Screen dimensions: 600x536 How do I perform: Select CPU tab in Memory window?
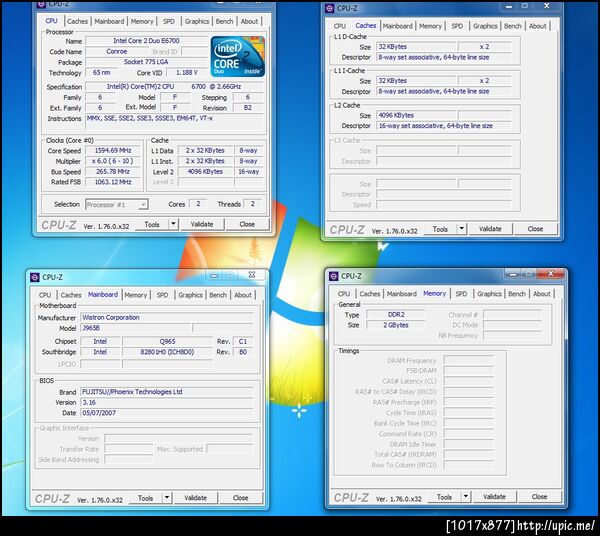pyautogui.click(x=344, y=294)
